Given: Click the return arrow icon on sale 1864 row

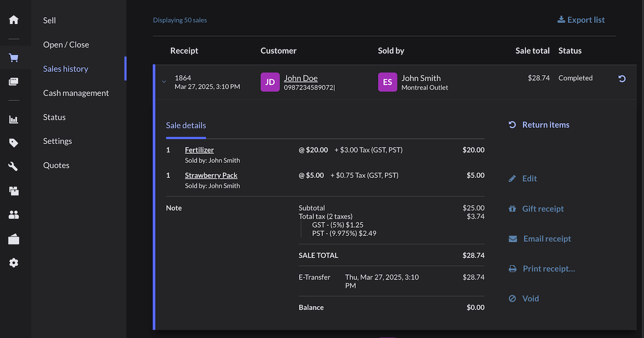Looking at the screenshot, I should click(622, 78).
